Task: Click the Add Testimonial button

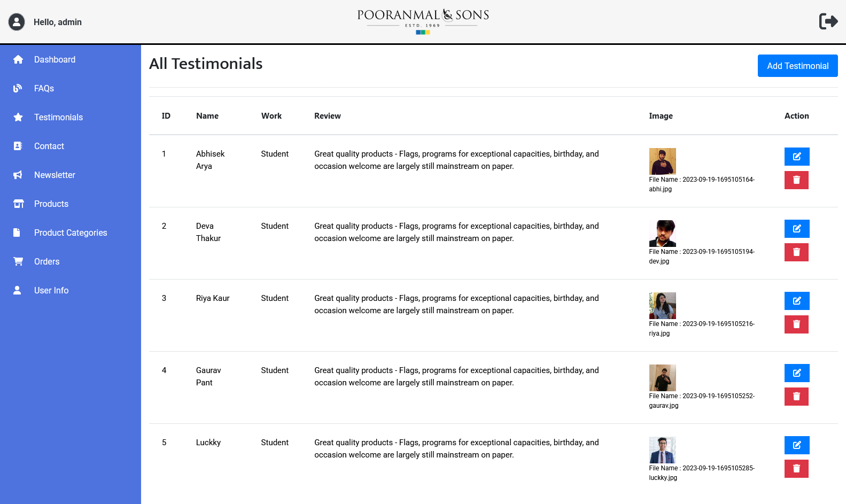Action: click(797, 66)
